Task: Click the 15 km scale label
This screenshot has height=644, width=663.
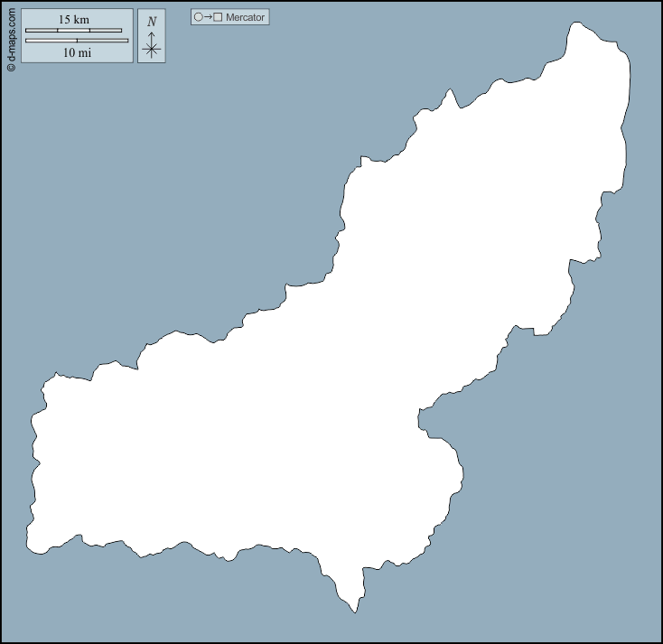Action: click(x=74, y=20)
